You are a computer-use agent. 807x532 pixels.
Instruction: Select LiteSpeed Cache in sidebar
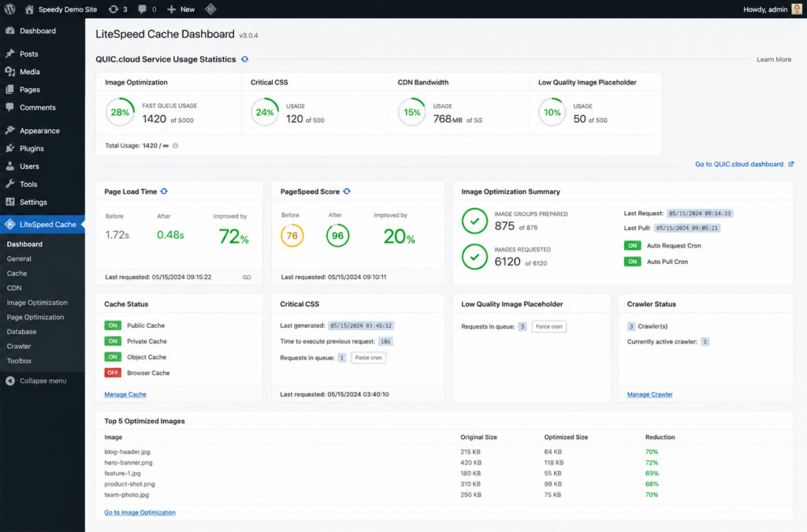coord(43,225)
